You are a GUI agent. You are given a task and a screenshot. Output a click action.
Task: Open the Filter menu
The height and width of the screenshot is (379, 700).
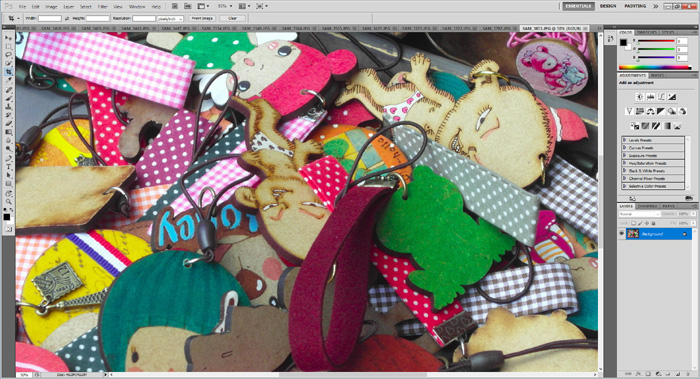click(x=102, y=7)
